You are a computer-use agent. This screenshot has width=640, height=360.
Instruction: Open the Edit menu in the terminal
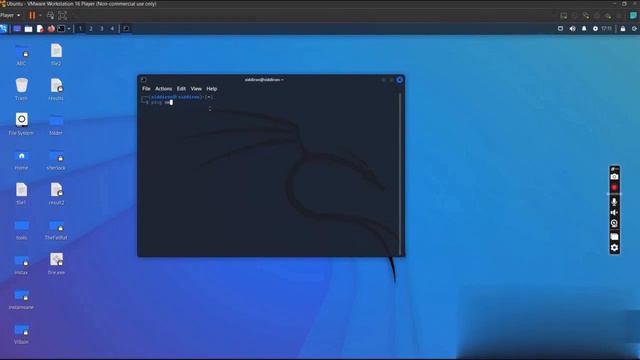181,89
